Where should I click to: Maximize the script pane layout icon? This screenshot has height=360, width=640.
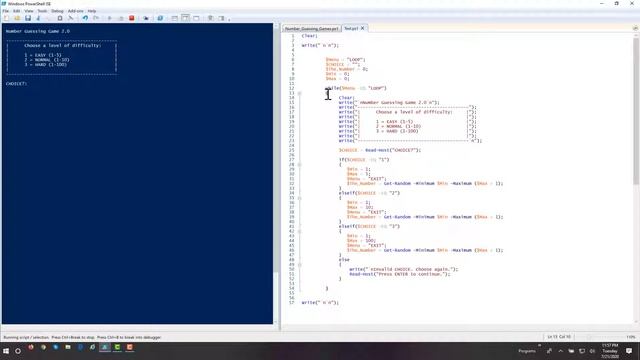pos(196,18)
